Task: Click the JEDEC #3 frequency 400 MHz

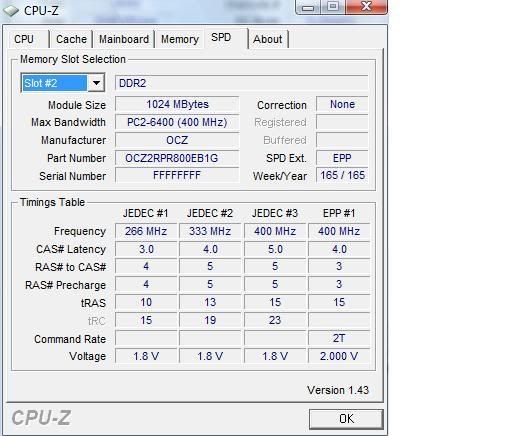Action: click(275, 231)
